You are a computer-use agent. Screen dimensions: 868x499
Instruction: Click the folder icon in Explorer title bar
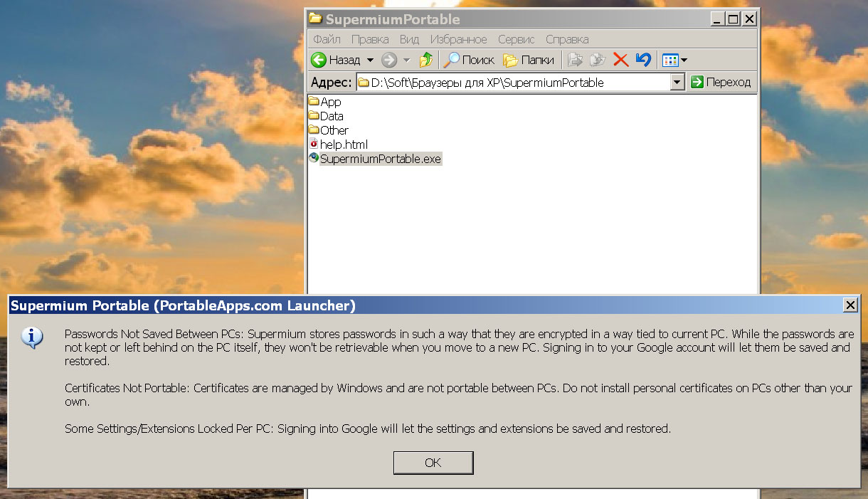(316, 19)
